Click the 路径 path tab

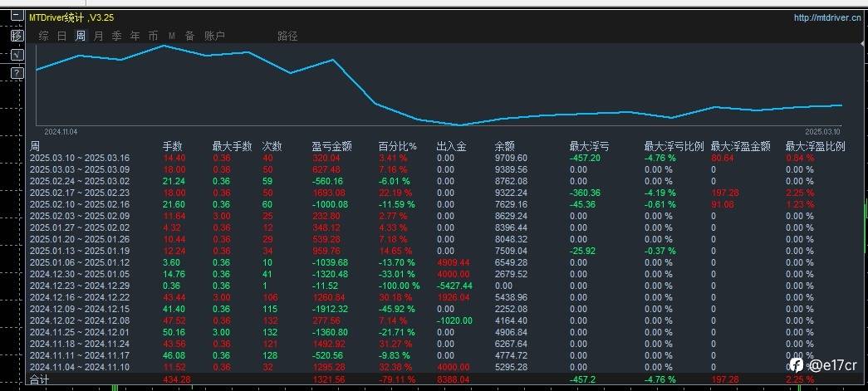pos(288,36)
